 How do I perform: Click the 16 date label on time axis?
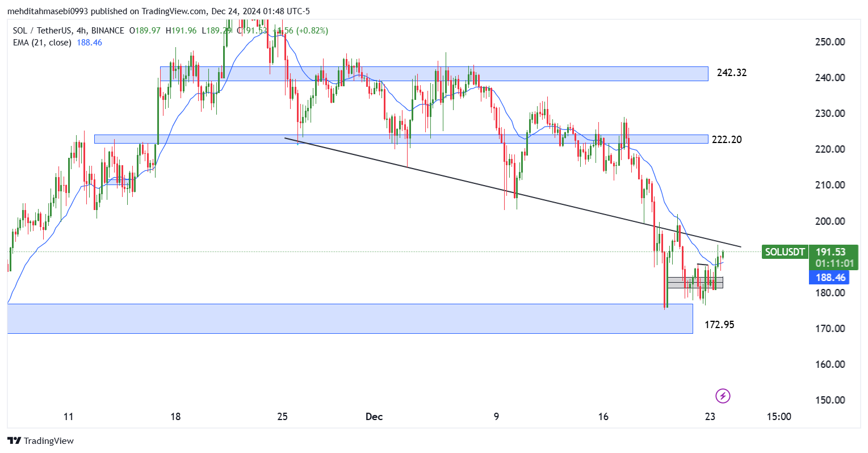coord(603,417)
